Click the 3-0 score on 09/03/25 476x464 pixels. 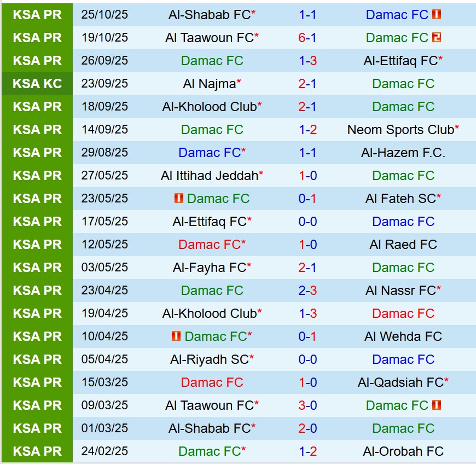pyautogui.click(x=307, y=405)
